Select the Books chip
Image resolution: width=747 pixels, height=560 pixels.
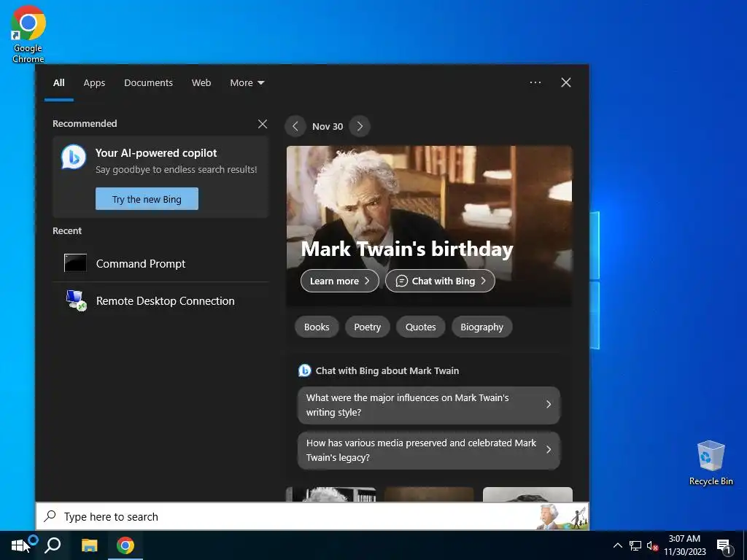[317, 327]
